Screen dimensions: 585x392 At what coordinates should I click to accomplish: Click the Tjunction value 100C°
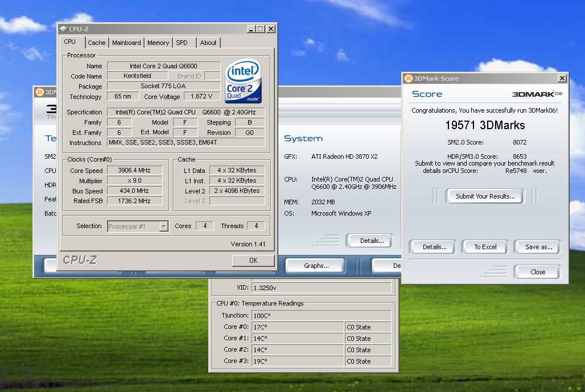coord(321,316)
